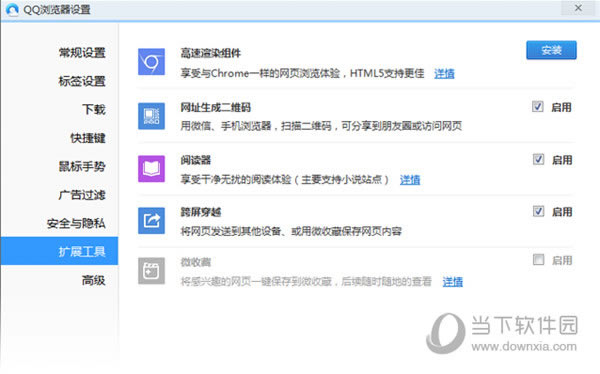Open 详情 link for 微收藏
Screen dimensions: 600x374
coord(453,282)
